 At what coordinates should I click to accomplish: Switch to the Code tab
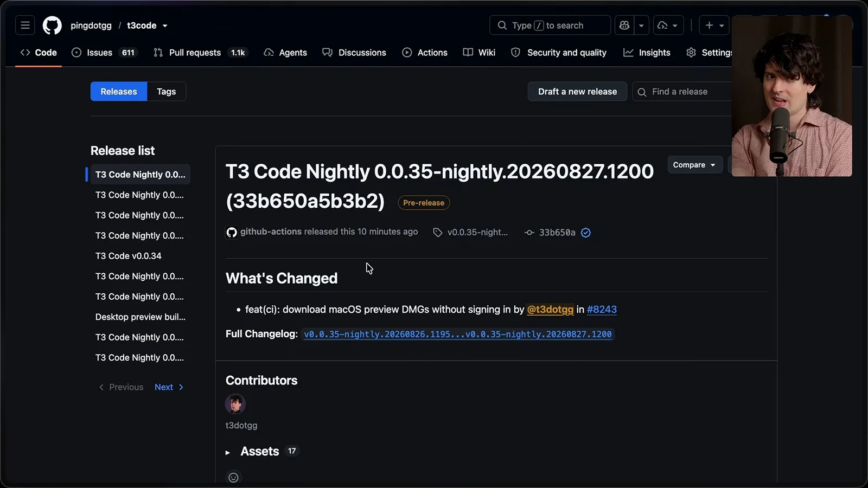click(x=39, y=53)
